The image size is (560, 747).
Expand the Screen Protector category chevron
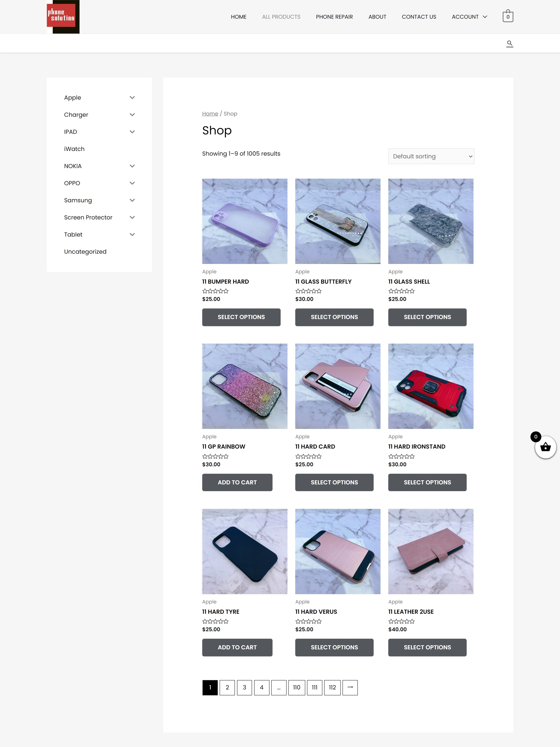click(132, 217)
